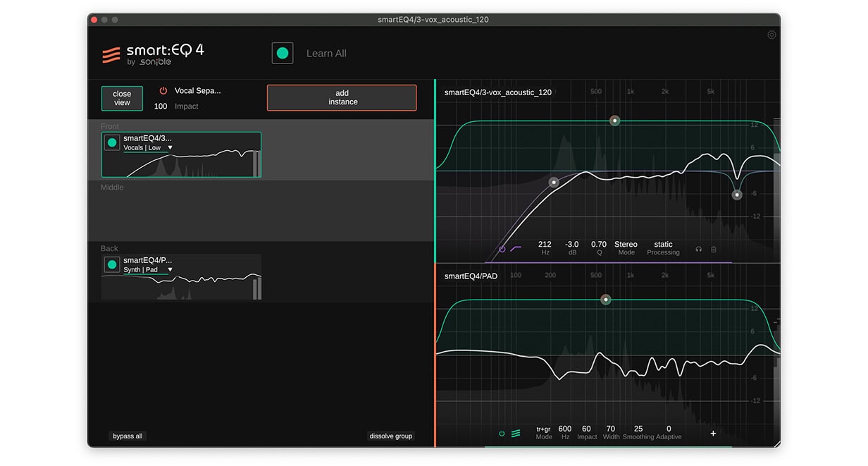Select the group 100 Impact value

coord(161,106)
